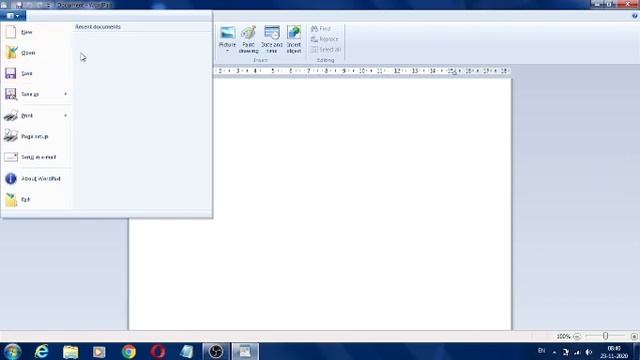Image resolution: width=640 pixels, height=360 pixels.
Task: Click the envelope e-mail icon
Action: pos(11,157)
